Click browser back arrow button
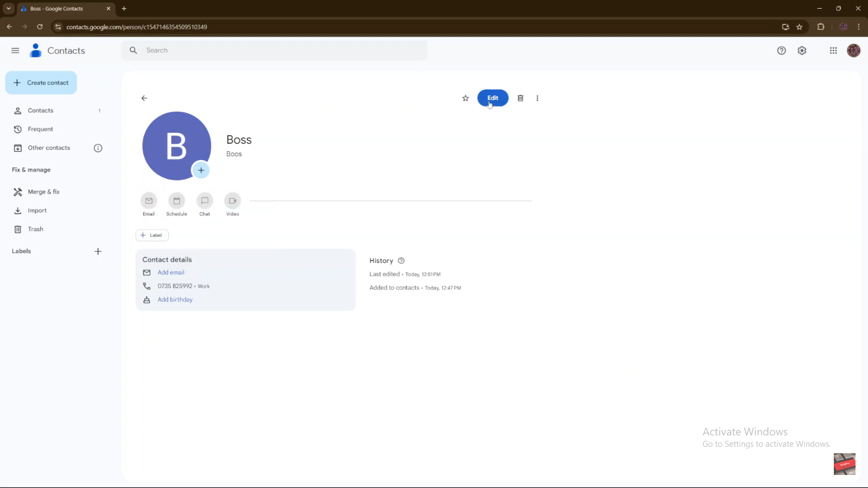868x488 pixels. pos(9,27)
